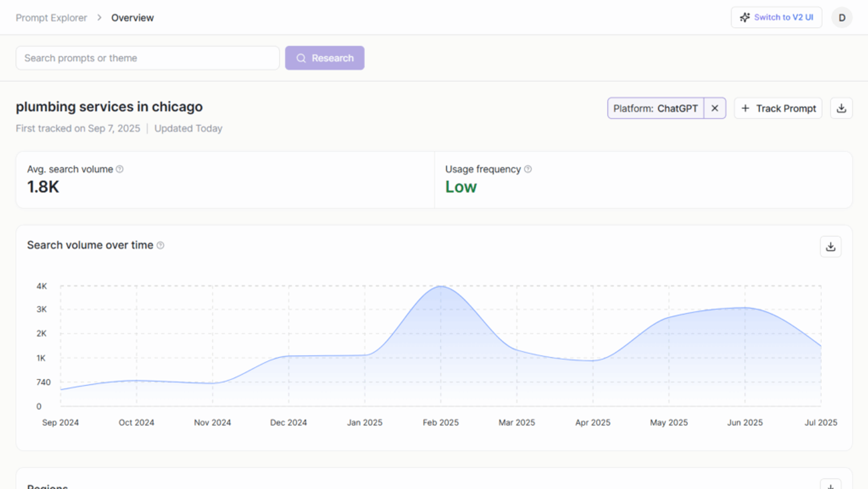
Task: Click the Jun 2025 data point on chart
Action: coord(745,308)
